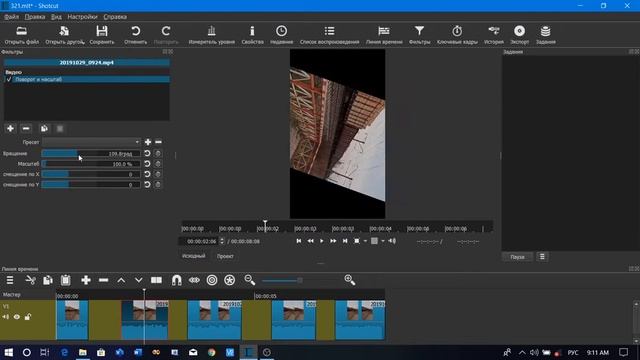This screenshot has height=360, width=640.
Task: Save preset with plus icon next to Пресет
Action: (x=148, y=142)
